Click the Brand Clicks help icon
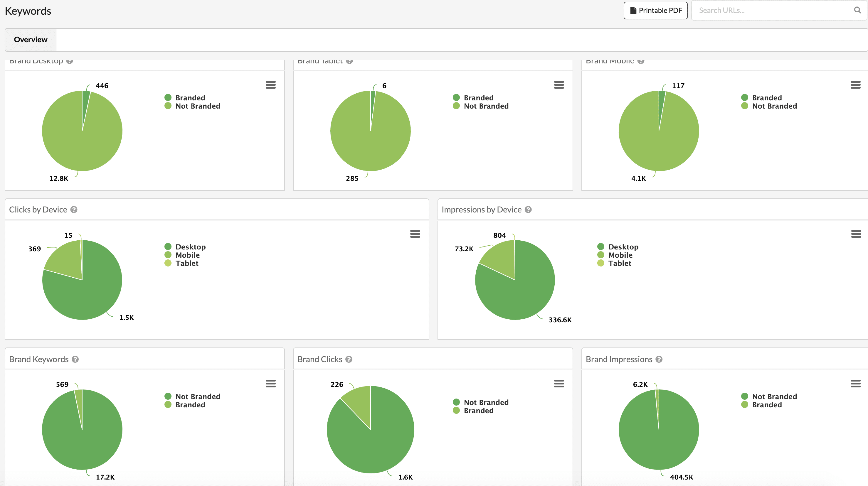868x486 pixels. click(349, 359)
